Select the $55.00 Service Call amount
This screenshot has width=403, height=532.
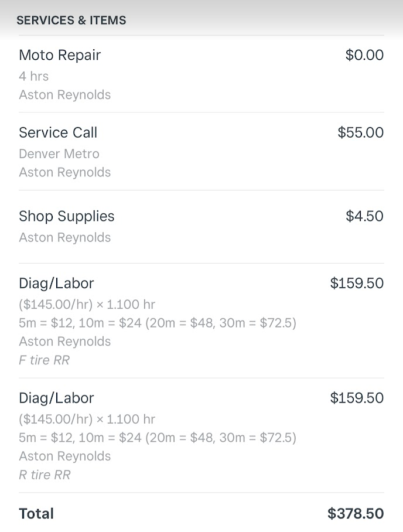click(360, 132)
